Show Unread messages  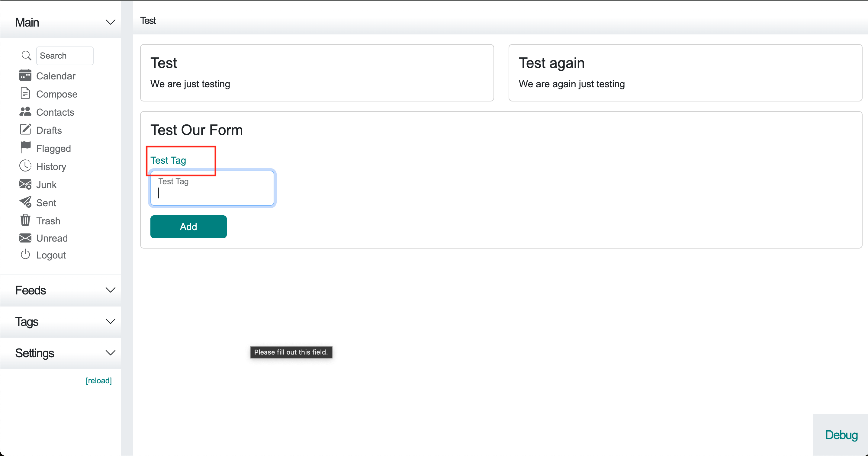(x=52, y=238)
